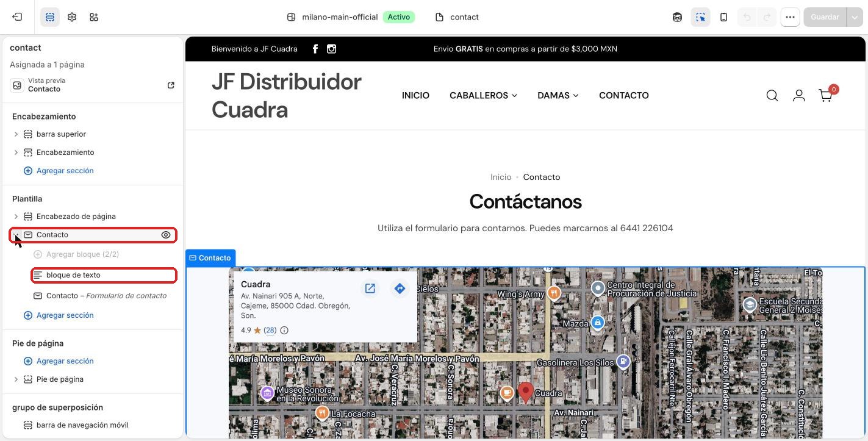Click the redo arrow

pyautogui.click(x=767, y=17)
